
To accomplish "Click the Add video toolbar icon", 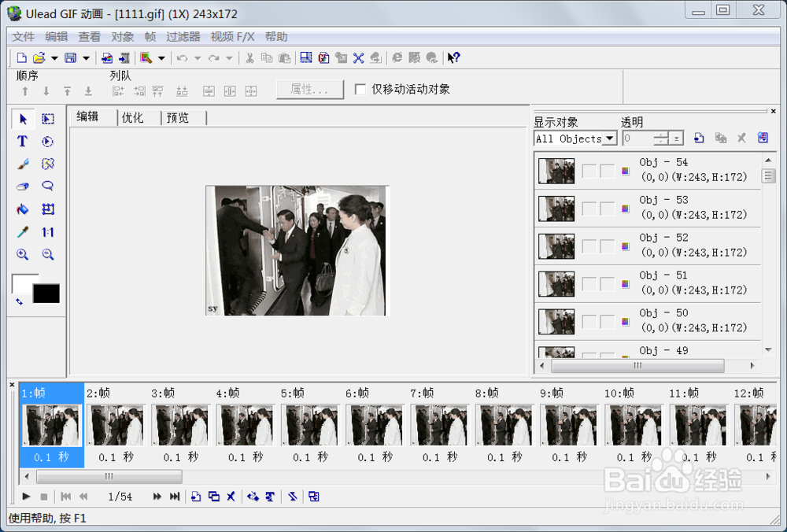I will coord(124,58).
